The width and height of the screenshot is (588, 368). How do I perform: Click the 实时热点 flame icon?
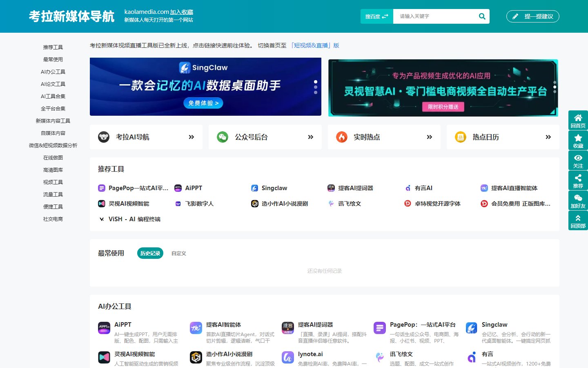[x=342, y=137]
